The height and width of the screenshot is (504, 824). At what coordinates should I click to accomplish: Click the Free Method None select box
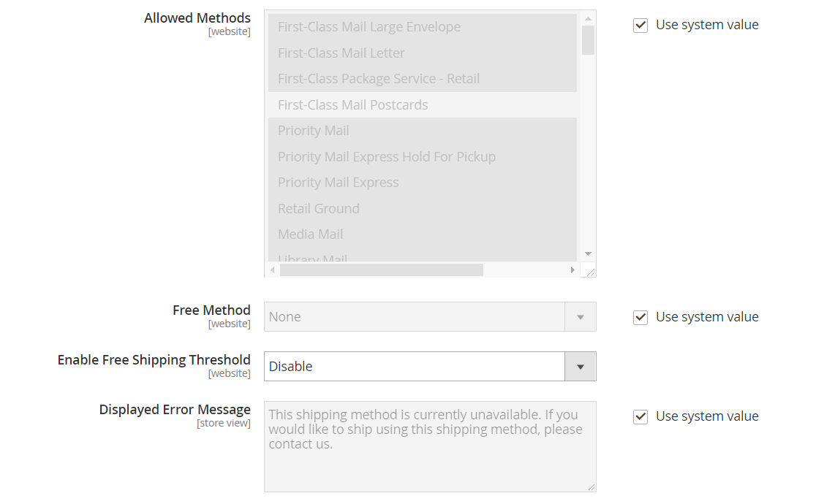(x=414, y=317)
